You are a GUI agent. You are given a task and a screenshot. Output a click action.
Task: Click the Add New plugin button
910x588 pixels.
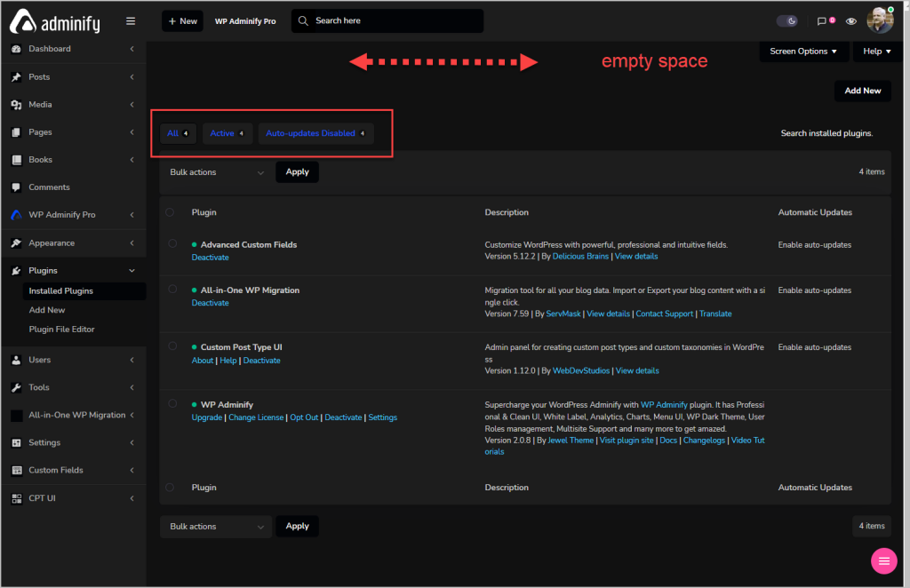pyautogui.click(x=862, y=91)
